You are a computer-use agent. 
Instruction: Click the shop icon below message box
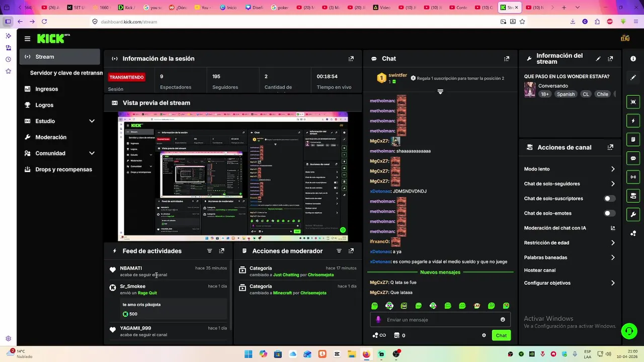tap(396, 335)
